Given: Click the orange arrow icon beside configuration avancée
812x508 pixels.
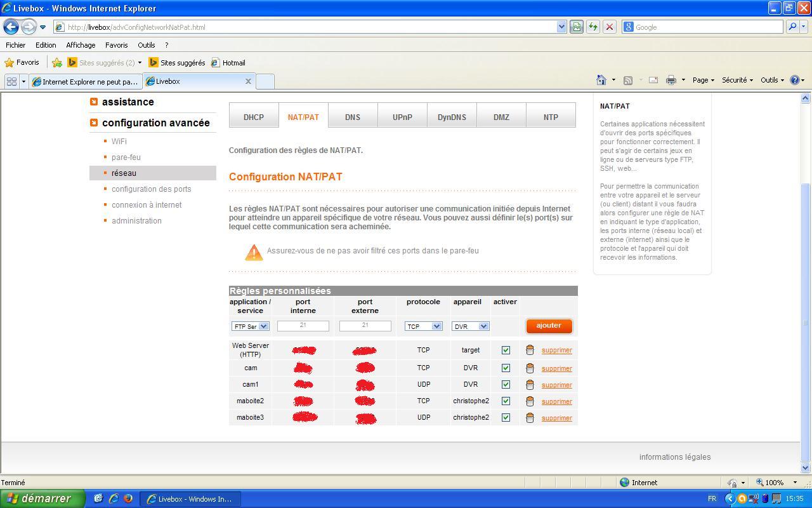Looking at the screenshot, I should (x=94, y=123).
